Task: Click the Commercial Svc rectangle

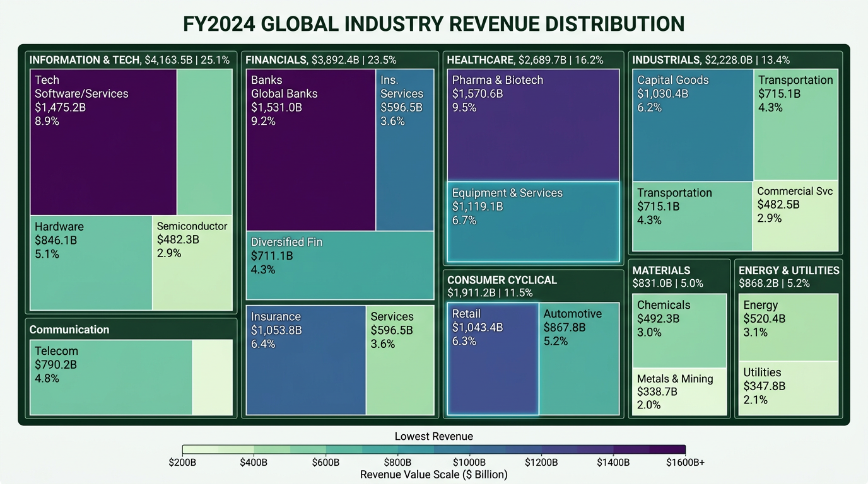Action: coord(796,214)
